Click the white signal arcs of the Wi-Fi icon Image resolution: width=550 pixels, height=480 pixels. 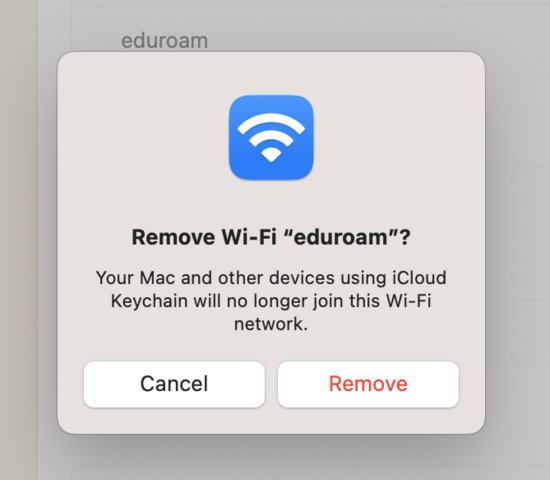271,132
